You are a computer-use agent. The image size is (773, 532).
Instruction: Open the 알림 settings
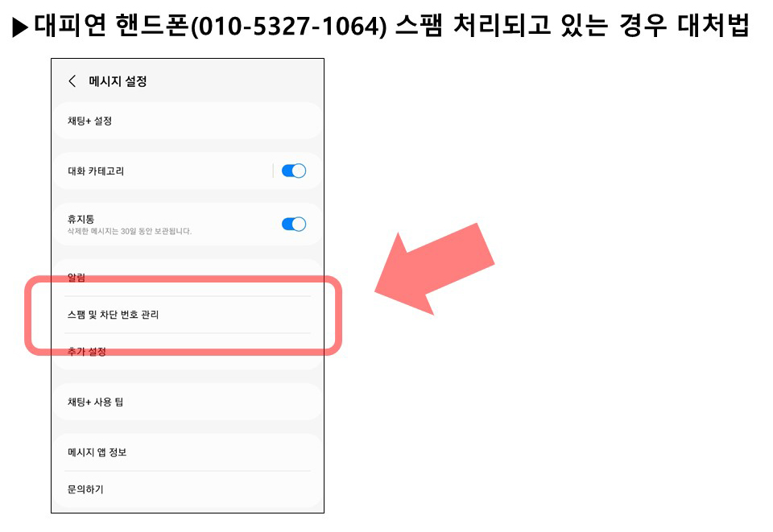click(76, 278)
